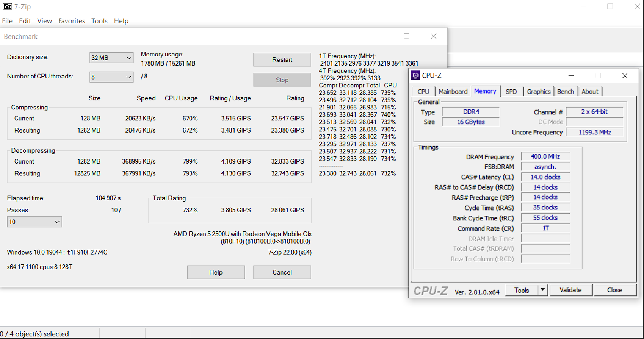Select the Memory tab in CPU-Z
Screen dimensions: 644x339
point(485,91)
